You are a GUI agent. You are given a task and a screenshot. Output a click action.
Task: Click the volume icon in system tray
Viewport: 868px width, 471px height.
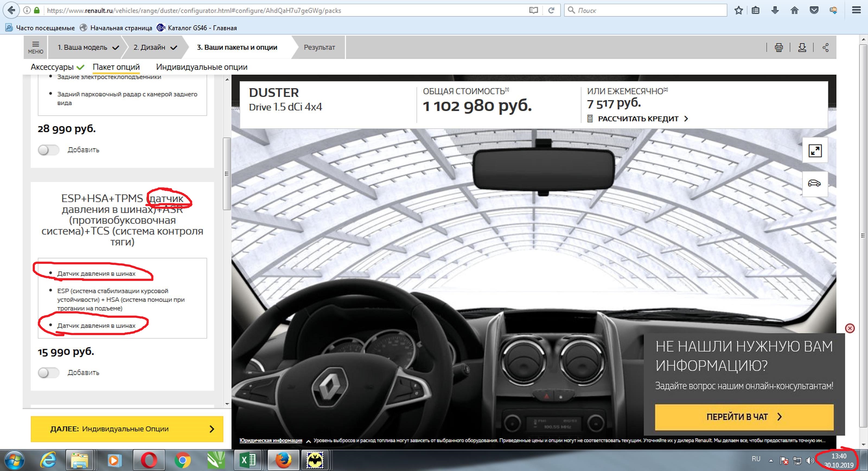[809, 460]
